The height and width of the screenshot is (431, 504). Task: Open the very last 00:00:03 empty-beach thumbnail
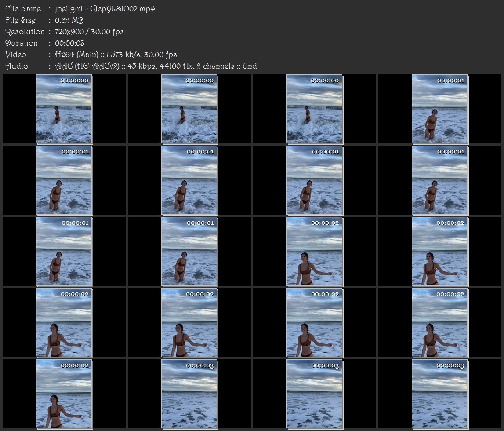(440, 394)
